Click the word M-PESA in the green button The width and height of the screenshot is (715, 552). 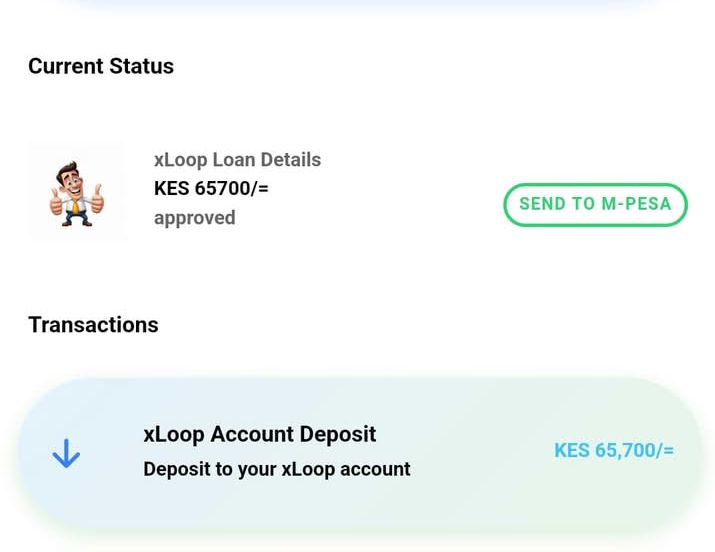637,204
